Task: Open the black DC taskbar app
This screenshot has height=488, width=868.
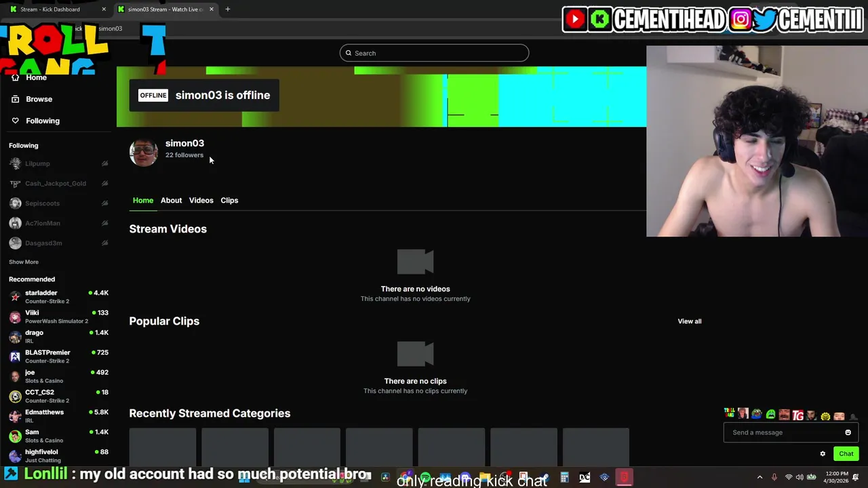Action: [585, 477]
